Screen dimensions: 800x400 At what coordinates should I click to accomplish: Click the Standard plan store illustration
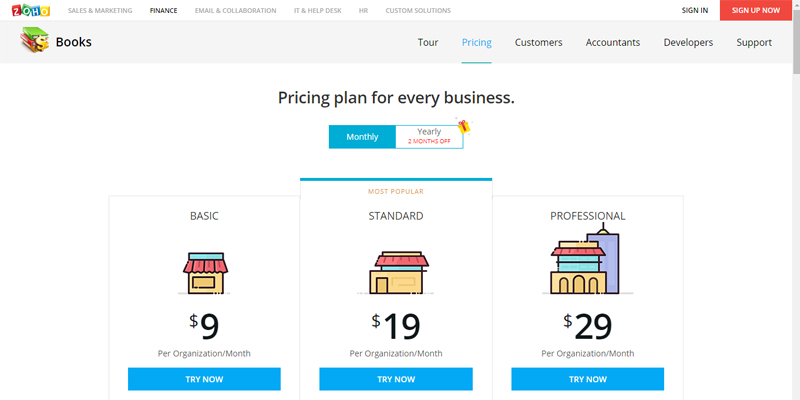396,273
